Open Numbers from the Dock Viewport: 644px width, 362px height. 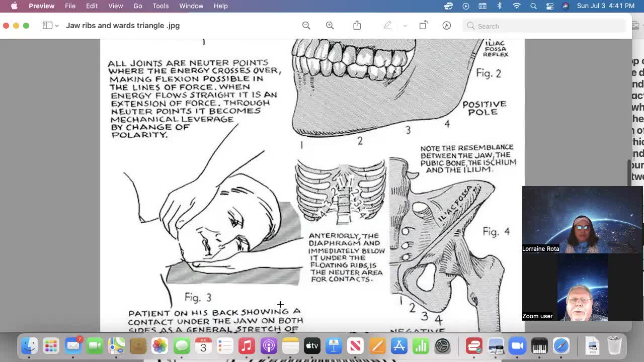point(421,345)
